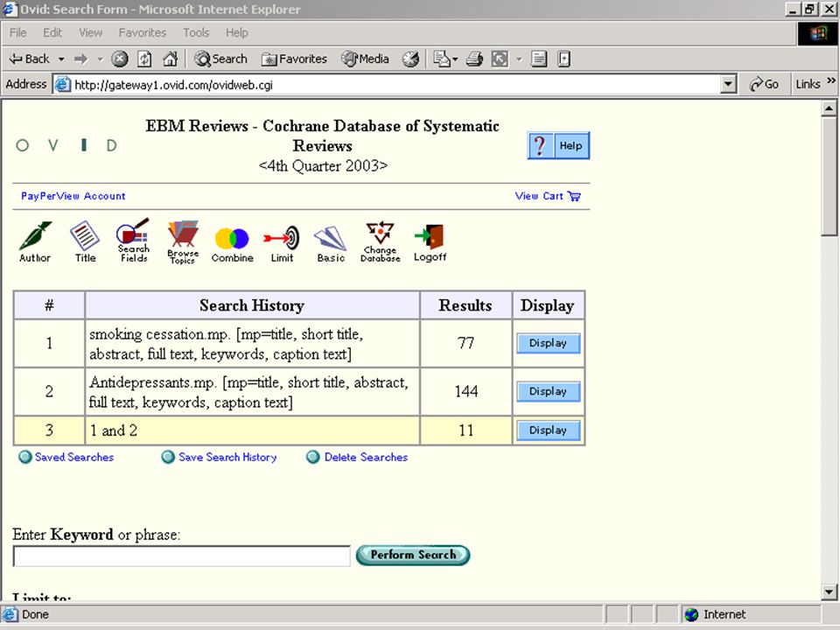Open the View menu
Image resolution: width=840 pixels, height=630 pixels.
click(90, 32)
